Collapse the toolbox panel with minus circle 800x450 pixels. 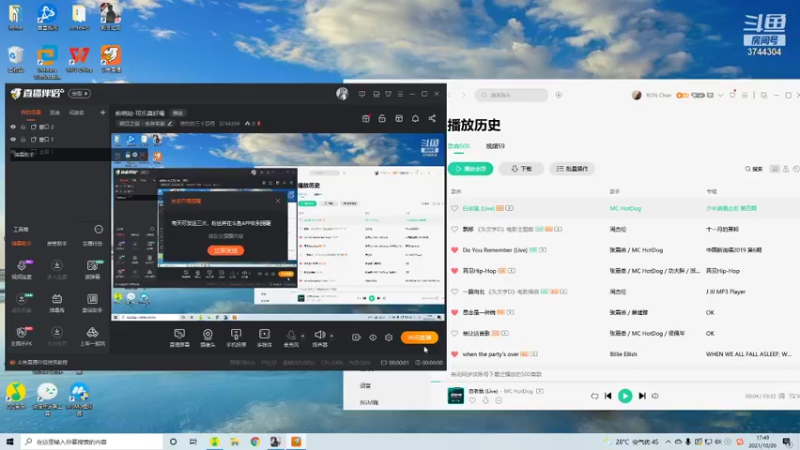point(98,229)
